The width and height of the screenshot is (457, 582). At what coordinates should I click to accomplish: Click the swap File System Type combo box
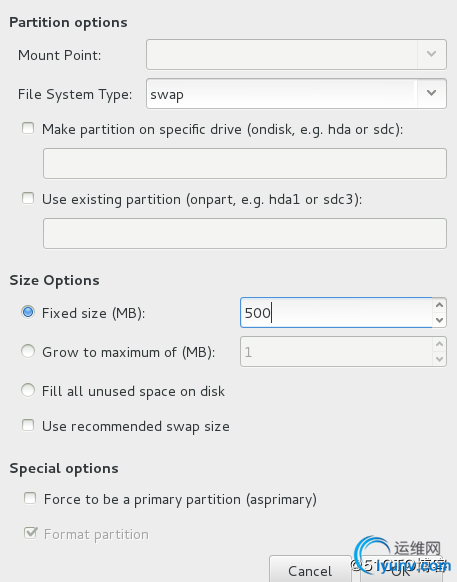click(x=296, y=94)
